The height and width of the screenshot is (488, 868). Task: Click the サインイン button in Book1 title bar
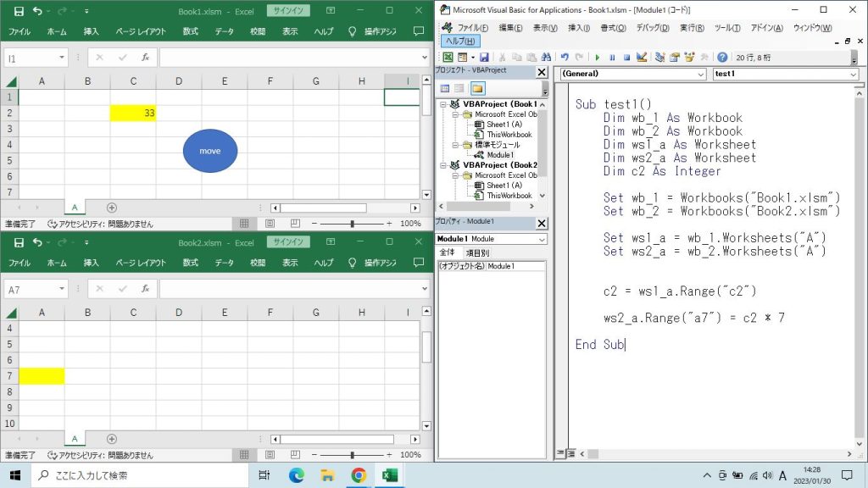tap(288, 11)
